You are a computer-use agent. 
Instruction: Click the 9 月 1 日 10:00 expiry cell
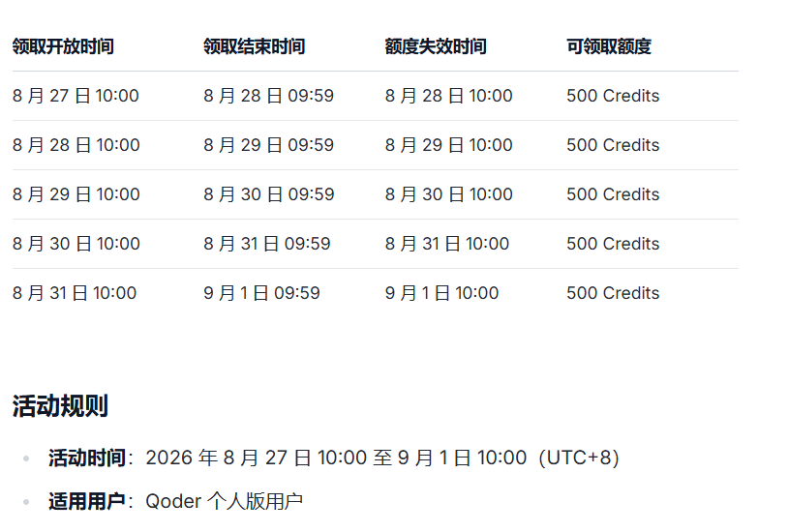click(x=441, y=293)
